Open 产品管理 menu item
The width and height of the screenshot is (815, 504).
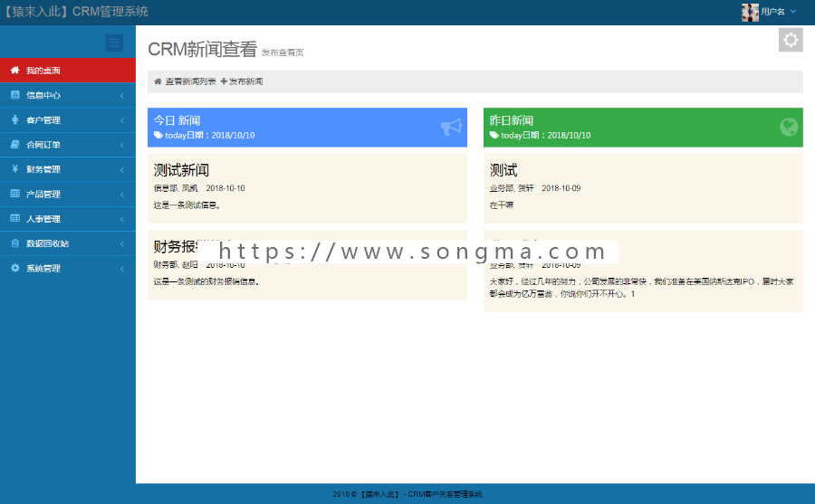point(68,195)
